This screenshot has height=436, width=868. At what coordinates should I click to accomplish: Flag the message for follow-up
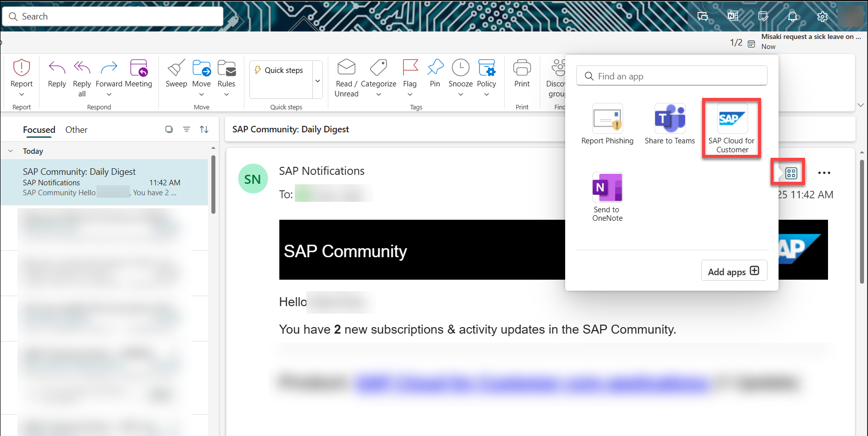(410, 74)
